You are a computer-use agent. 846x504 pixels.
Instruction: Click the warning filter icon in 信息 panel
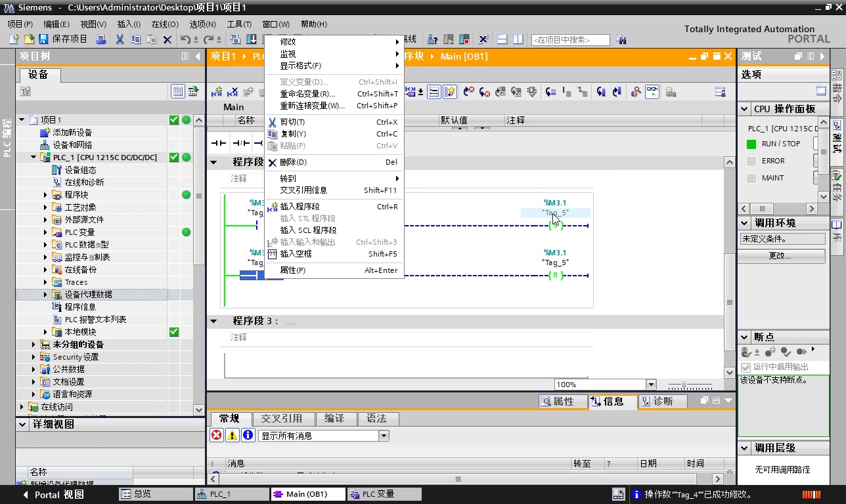(x=233, y=435)
